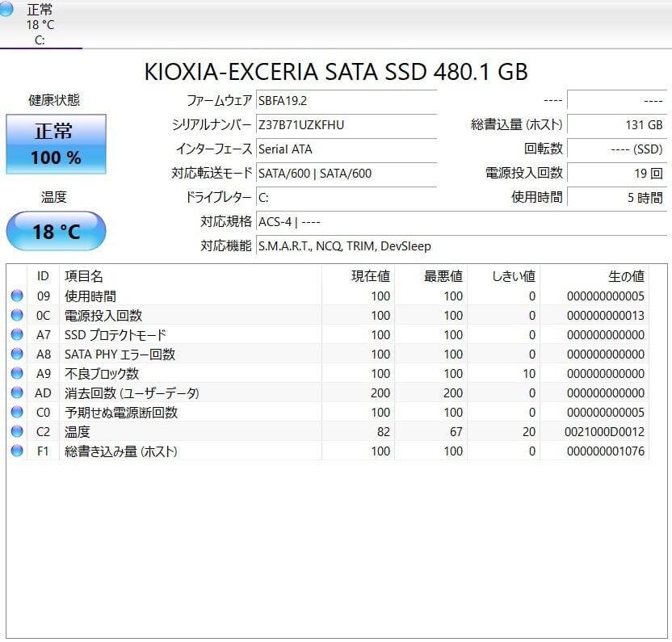The image size is (672, 642).
Task: Click the 18 °C temperature button
Action: point(56,232)
